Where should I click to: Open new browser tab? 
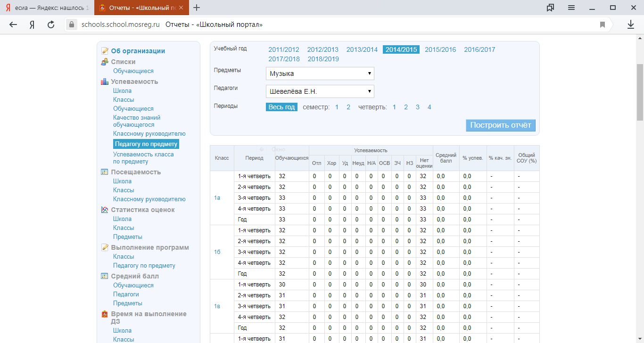click(x=197, y=8)
